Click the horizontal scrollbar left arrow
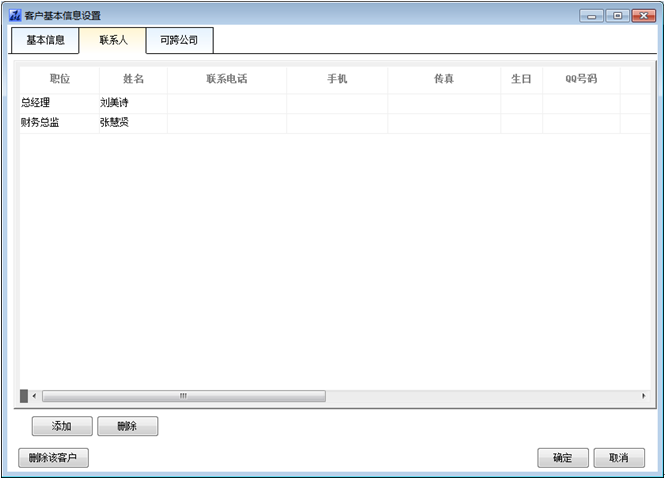Screen dimensions: 665x479 point(34,397)
